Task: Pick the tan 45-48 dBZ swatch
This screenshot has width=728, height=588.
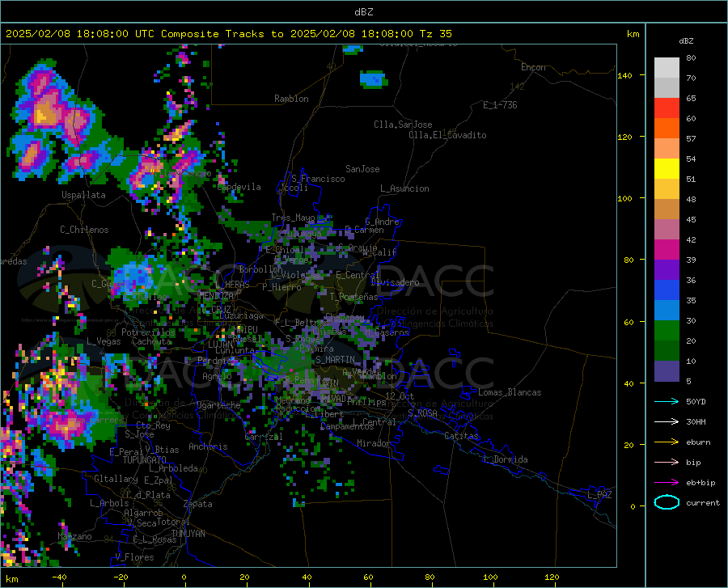Action: [667, 209]
